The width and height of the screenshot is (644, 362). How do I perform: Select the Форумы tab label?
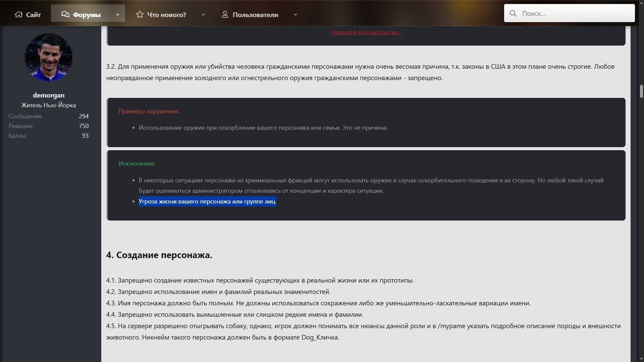(87, 15)
